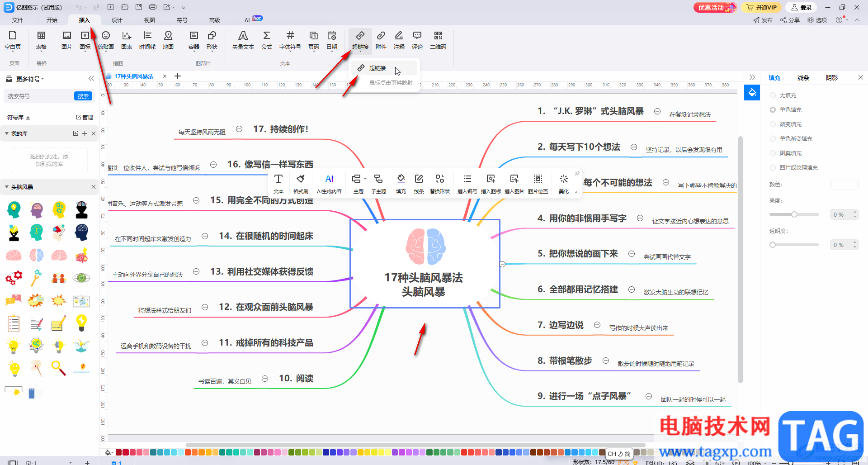The height and width of the screenshot is (465, 868).
Task: Switch to the 视图 ribbon tab
Action: click(x=150, y=20)
